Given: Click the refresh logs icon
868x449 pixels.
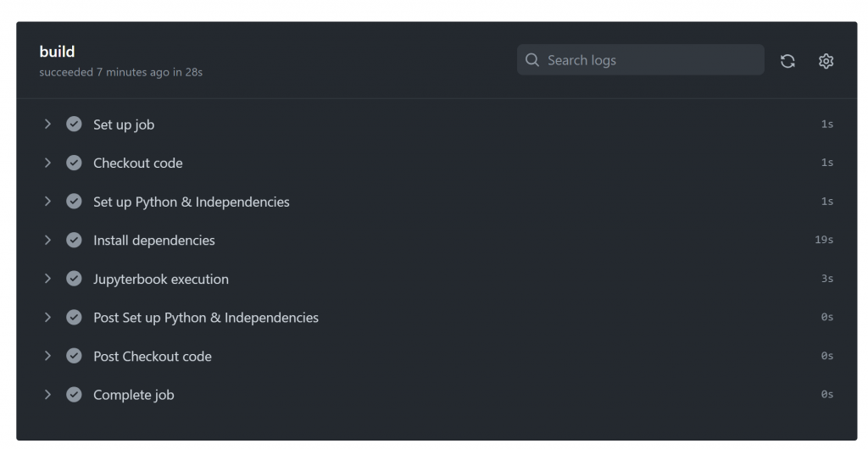Looking at the screenshot, I should [787, 61].
